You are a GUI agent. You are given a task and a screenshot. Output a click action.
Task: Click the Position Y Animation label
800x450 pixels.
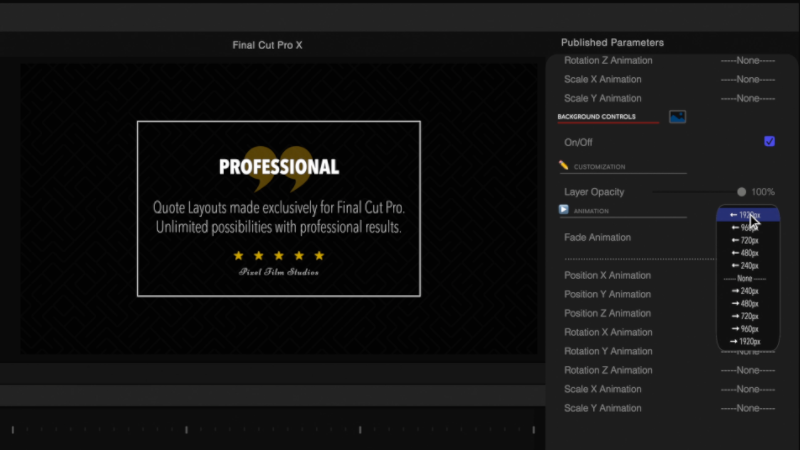tap(607, 294)
